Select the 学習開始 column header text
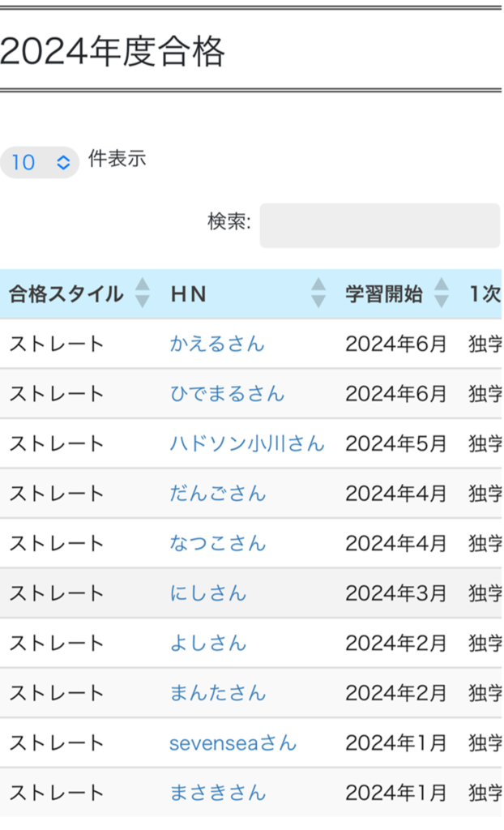 click(384, 294)
